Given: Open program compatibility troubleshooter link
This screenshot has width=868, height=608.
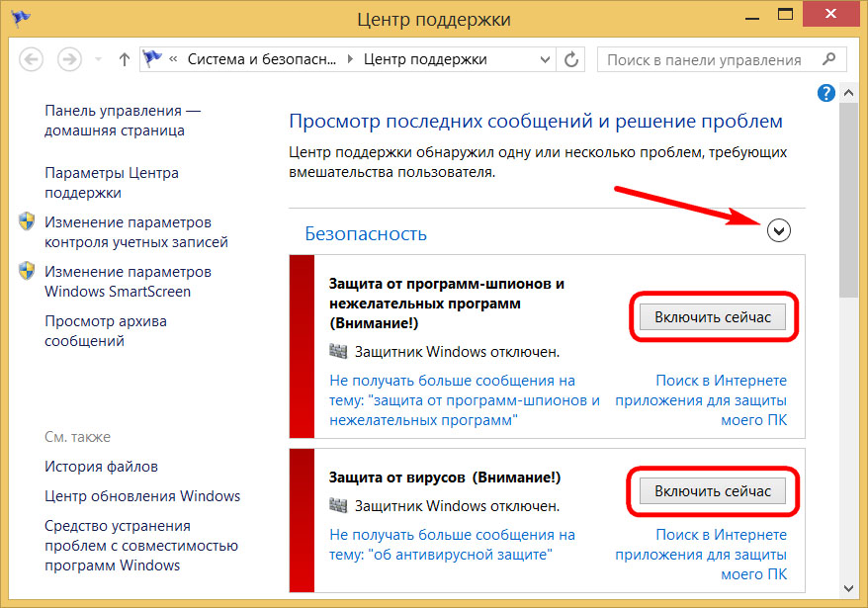Looking at the screenshot, I should [141, 546].
